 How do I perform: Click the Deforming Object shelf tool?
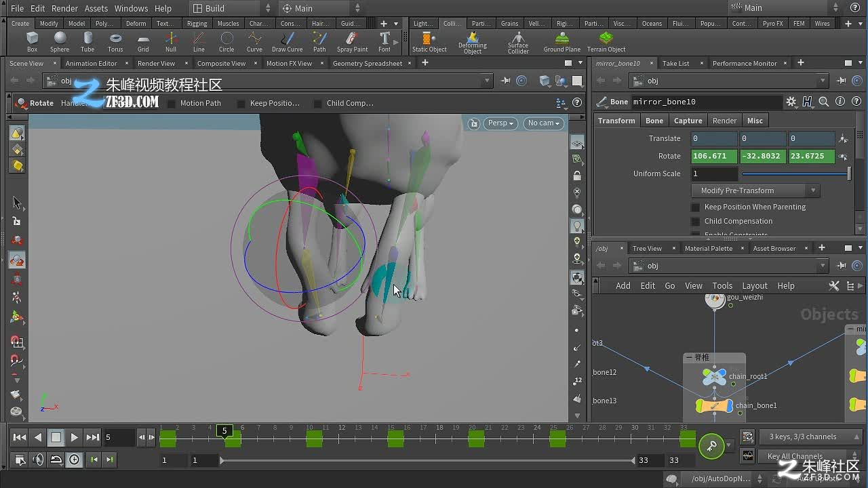[473, 43]
